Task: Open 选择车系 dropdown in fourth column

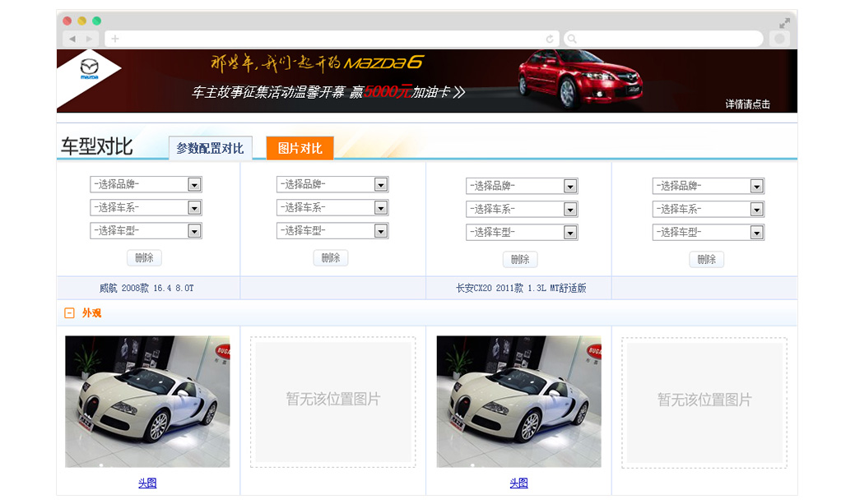Action: (x=709, y=209)
